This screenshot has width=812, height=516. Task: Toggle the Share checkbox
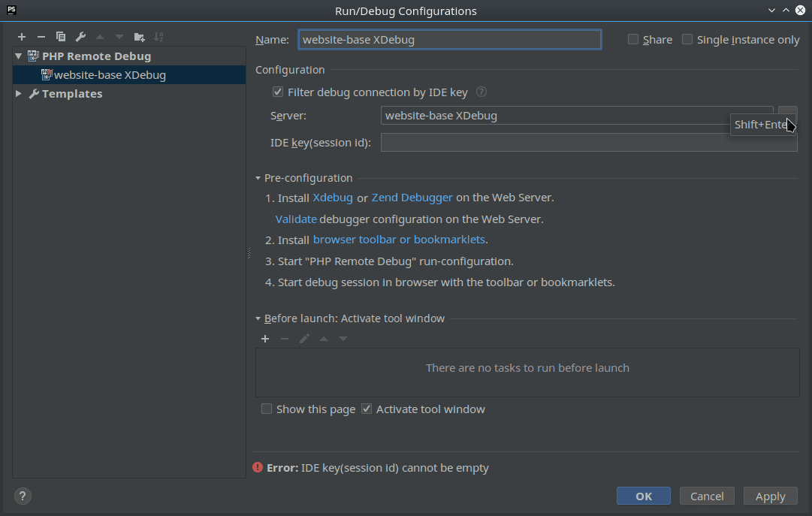(x=632, y=39)
